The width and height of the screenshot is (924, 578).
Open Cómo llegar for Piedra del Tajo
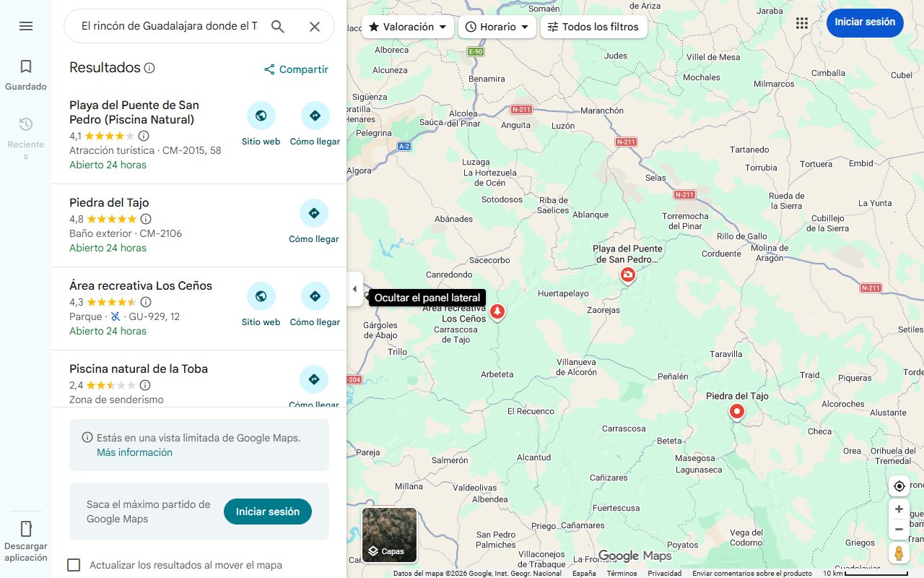314,213
